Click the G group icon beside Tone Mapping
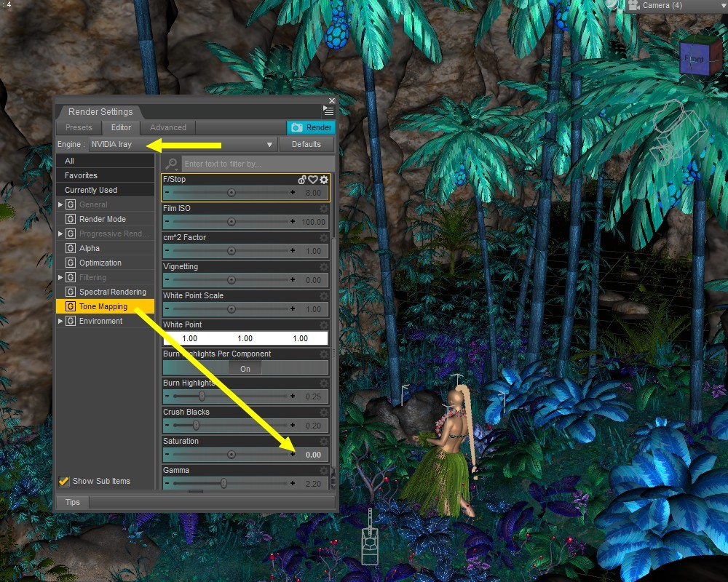 tap(71, 306)
